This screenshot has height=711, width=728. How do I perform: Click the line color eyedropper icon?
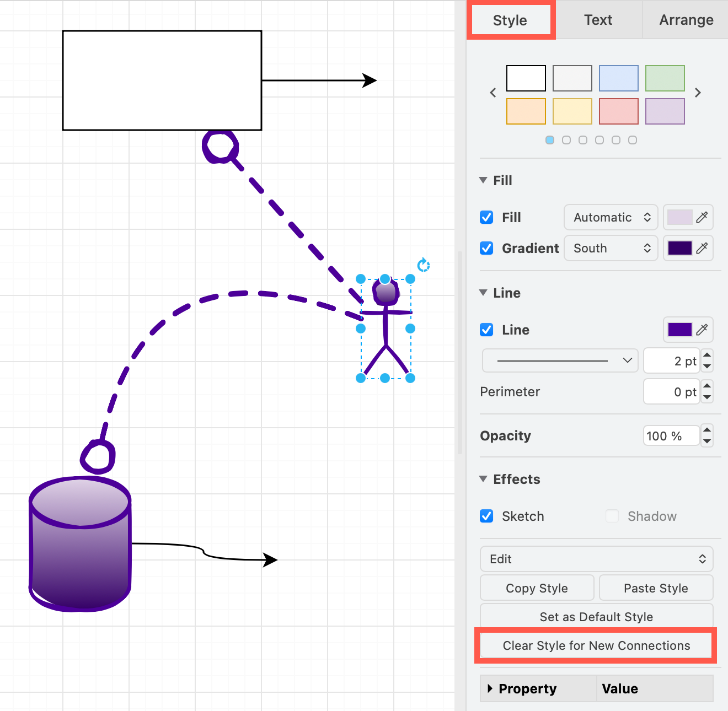[x=702, y=330]
